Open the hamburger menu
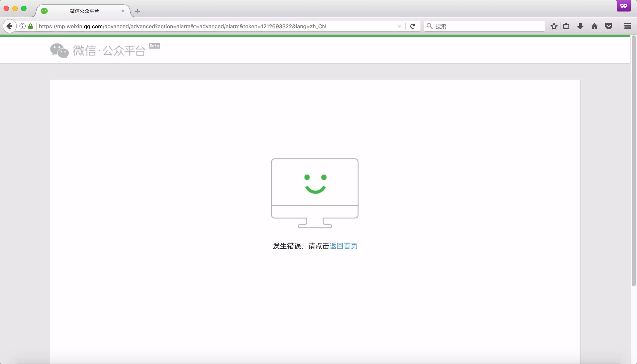 coord(627,26)
